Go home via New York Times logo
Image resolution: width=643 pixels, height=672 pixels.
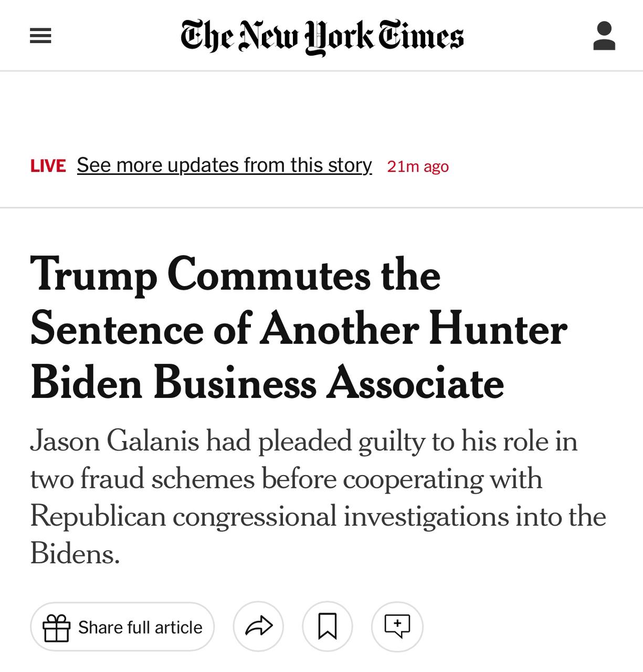coord(322,36)
